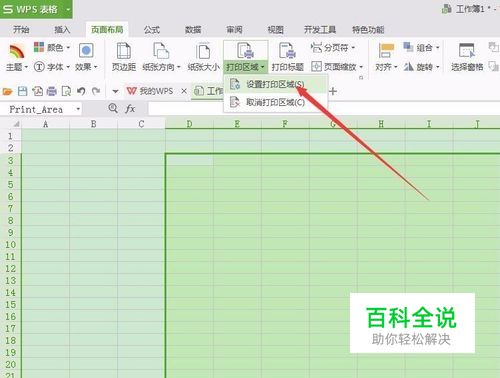Click the Align (对齐) objects icon

click(x=386, y=51)
